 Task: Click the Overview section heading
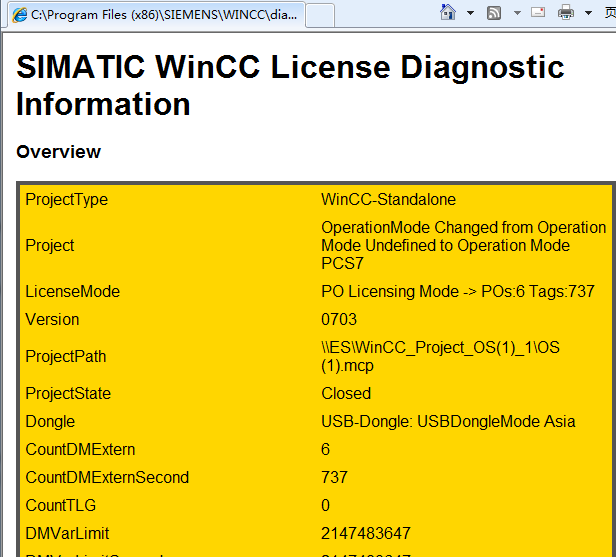[x=59, y=152]
